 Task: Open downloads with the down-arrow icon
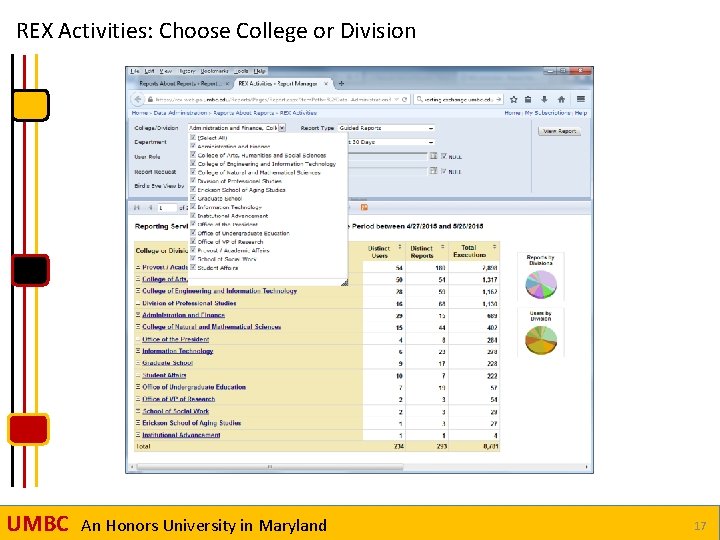545,99
